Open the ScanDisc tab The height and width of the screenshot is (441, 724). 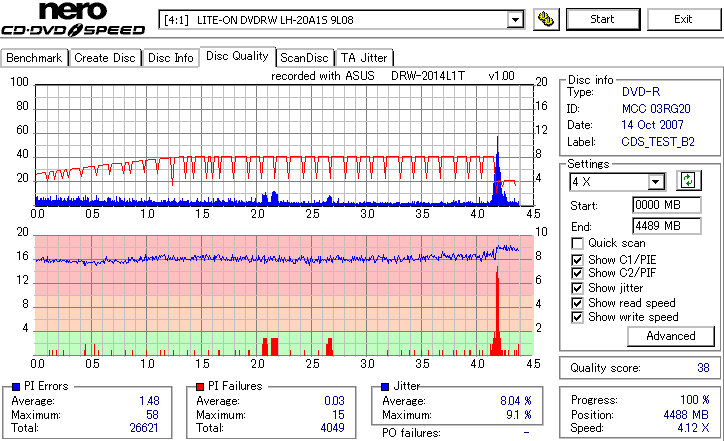click(x=304, y=58)
